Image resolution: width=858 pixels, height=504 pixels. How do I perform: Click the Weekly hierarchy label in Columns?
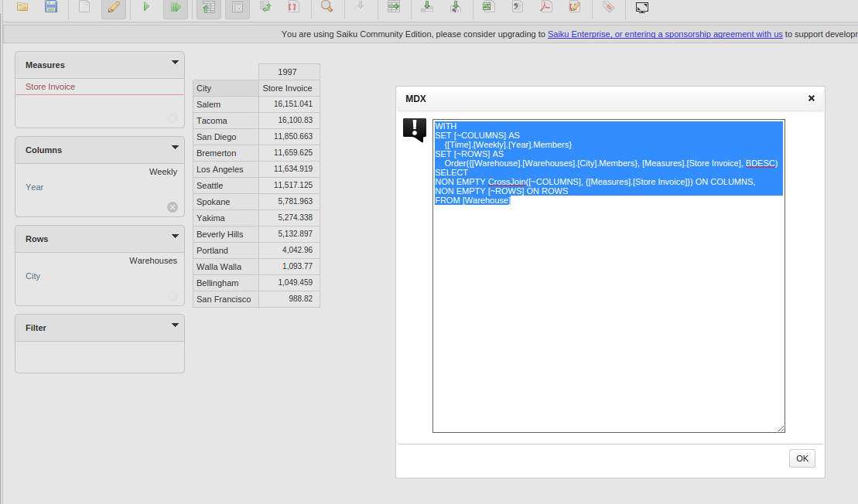[163, 172]
